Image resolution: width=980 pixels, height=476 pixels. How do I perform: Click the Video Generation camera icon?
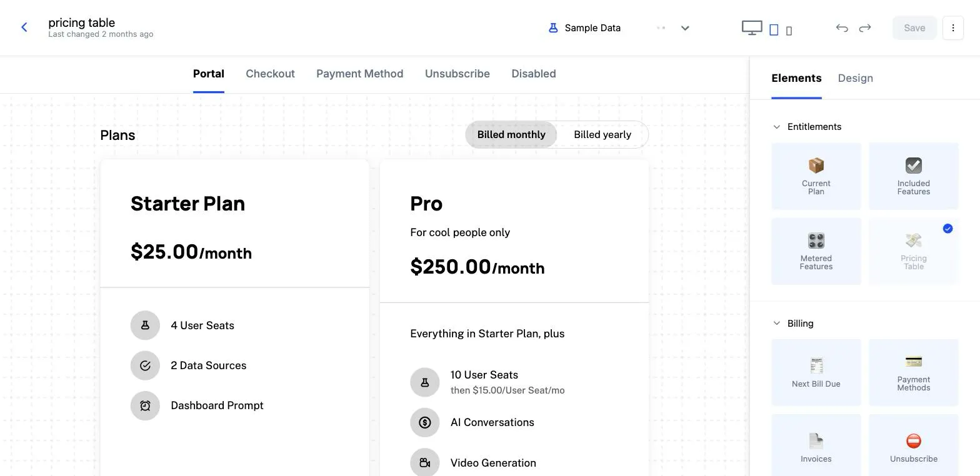pyautogui.click(x=425, y=463)
